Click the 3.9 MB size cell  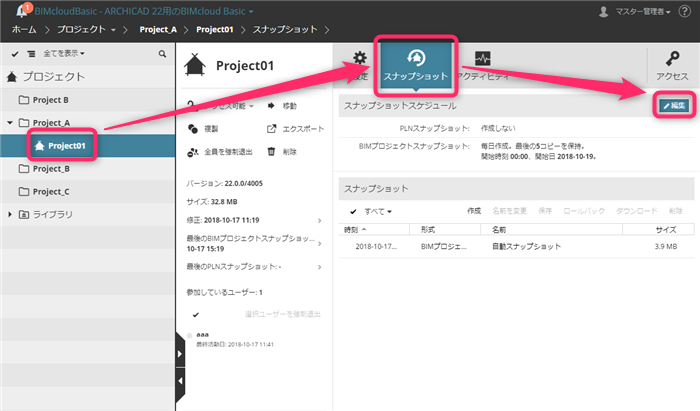tap(666, 246)
